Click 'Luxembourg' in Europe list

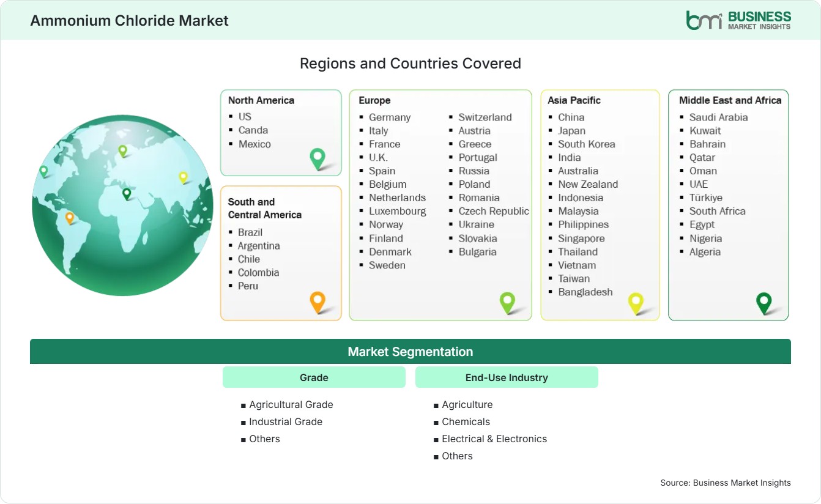[x=398, y=211]
